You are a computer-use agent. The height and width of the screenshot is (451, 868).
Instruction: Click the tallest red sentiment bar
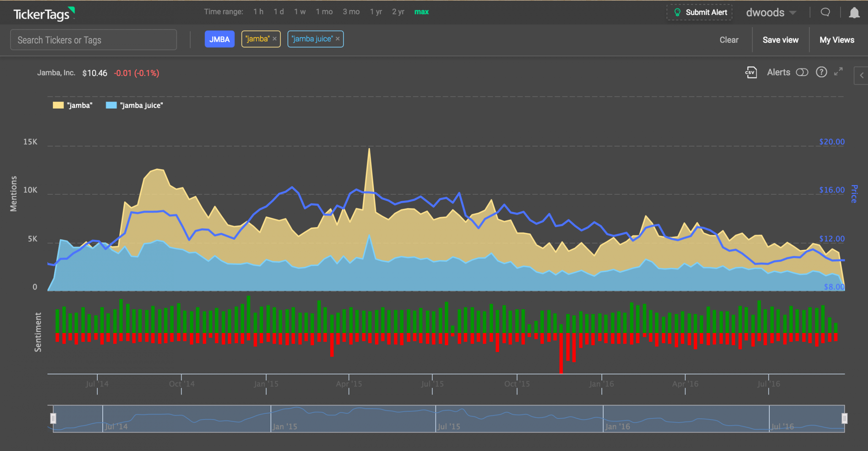pos(561,353)
